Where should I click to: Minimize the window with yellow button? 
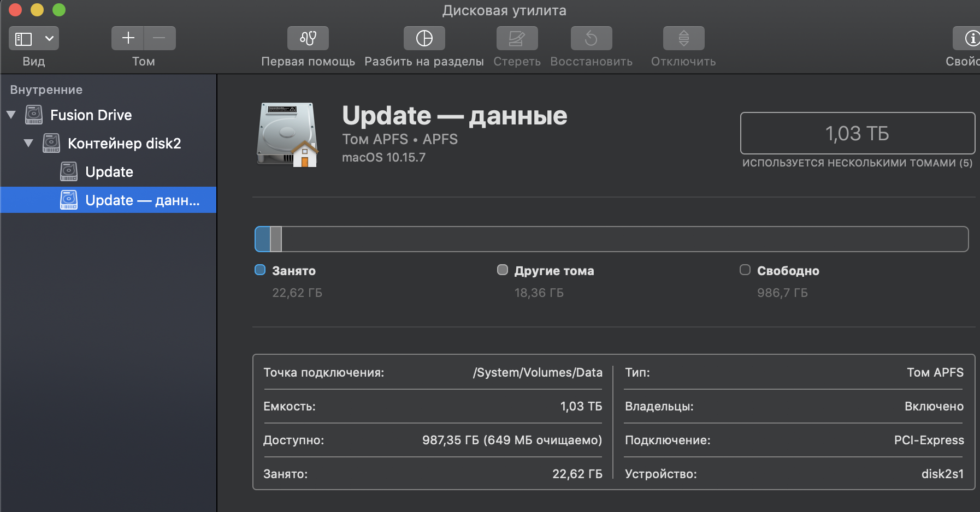pyautogui.click(x=37, y=10)
